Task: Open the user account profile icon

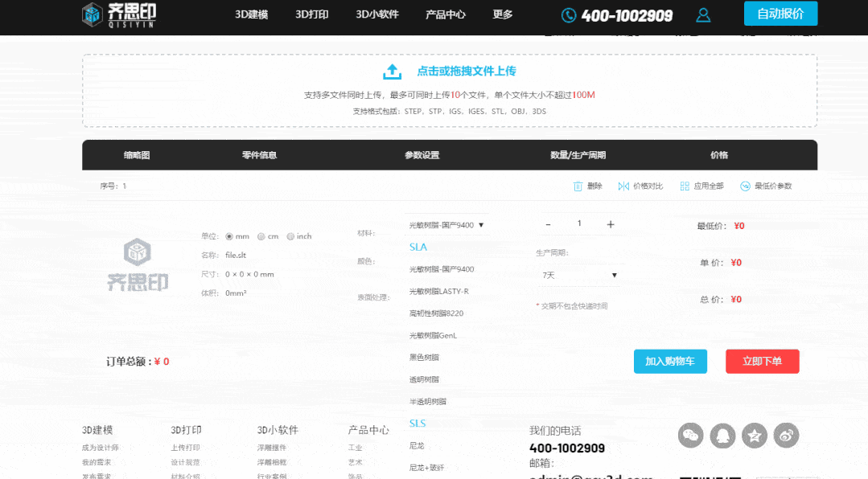Action: pos(703,14)
